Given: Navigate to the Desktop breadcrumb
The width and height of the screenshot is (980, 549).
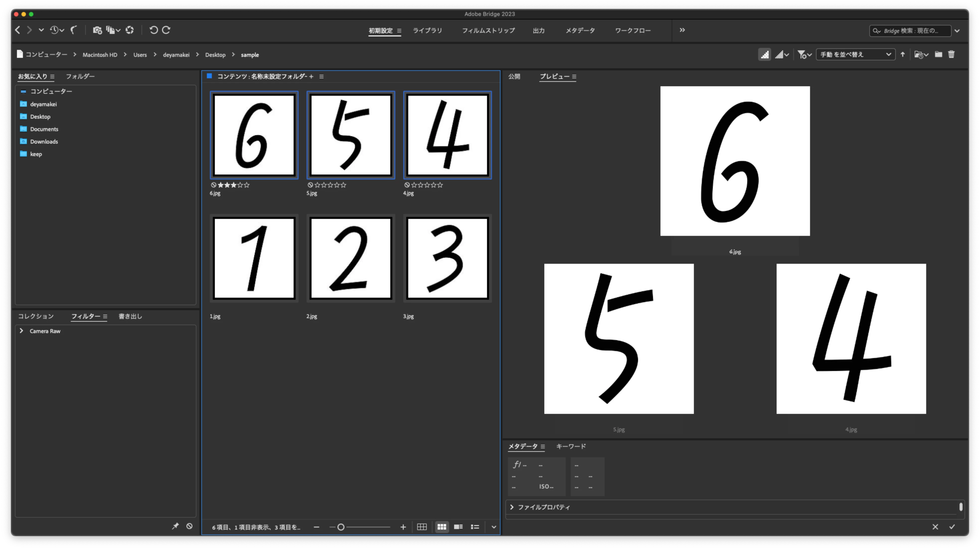Looking at the screenshot, I should click(x=215, y=55).
